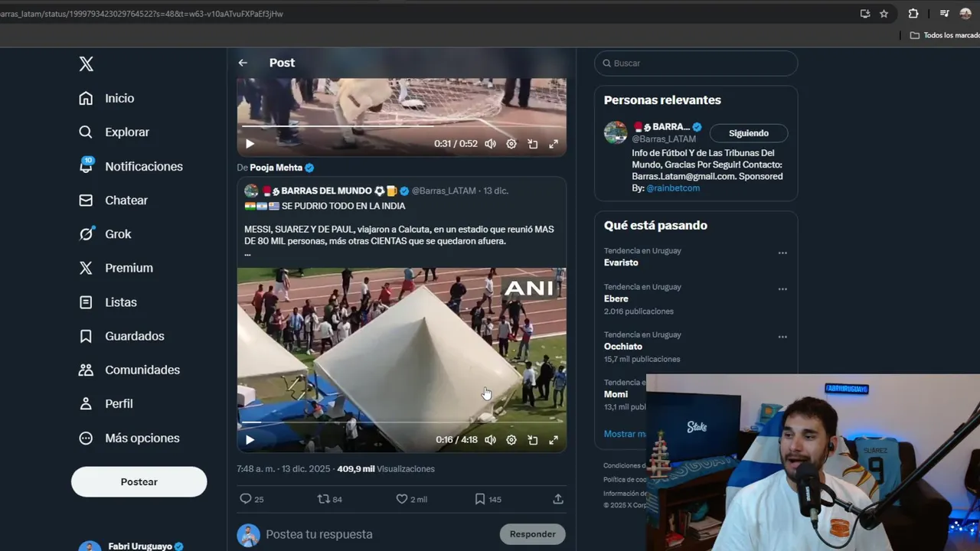Open the browser extensions puzzle icon

[x=913, y=14]
